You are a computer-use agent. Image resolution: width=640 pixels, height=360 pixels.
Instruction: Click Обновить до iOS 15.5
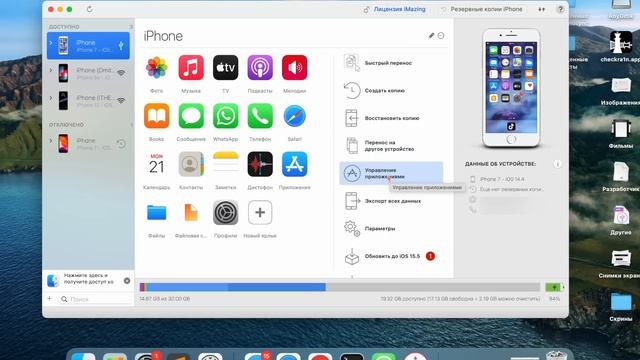coord(391,256)
